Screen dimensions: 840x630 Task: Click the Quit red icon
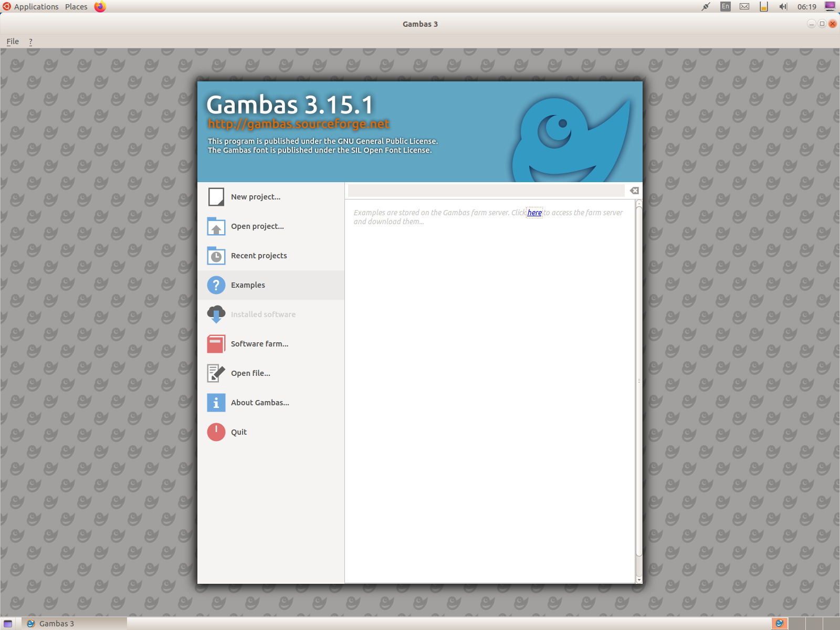[216, 432]
